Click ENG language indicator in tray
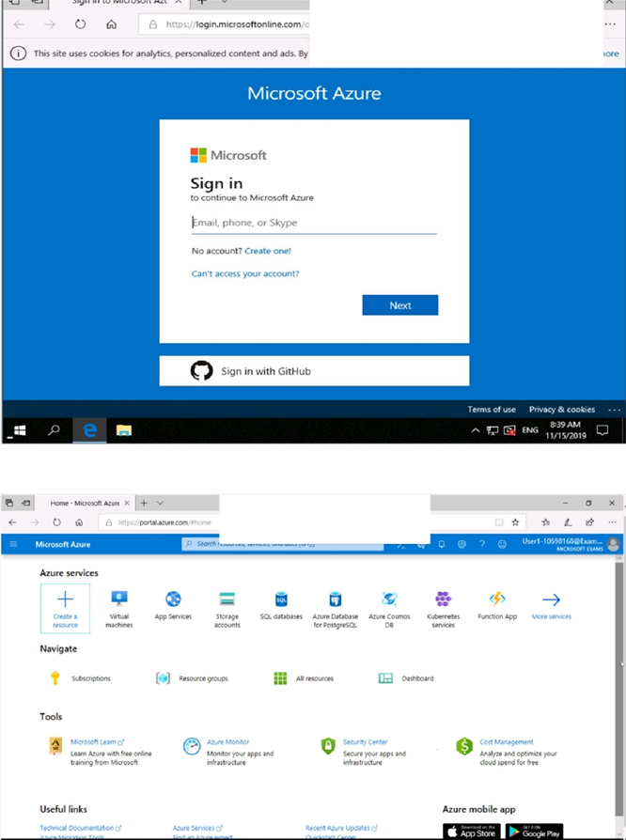626x840 pixels. point(530,430)
